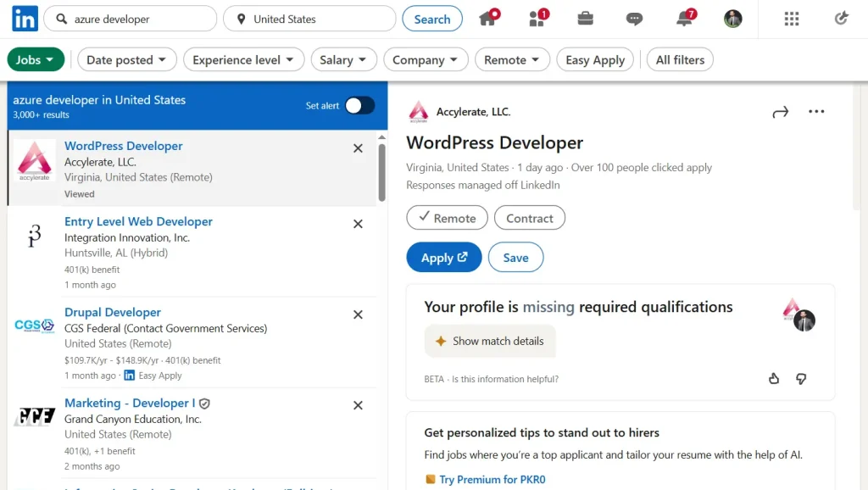This screenshot has width=868, height=490.
Task: Open the green Jobs category menu
Action: pos(36,59)
